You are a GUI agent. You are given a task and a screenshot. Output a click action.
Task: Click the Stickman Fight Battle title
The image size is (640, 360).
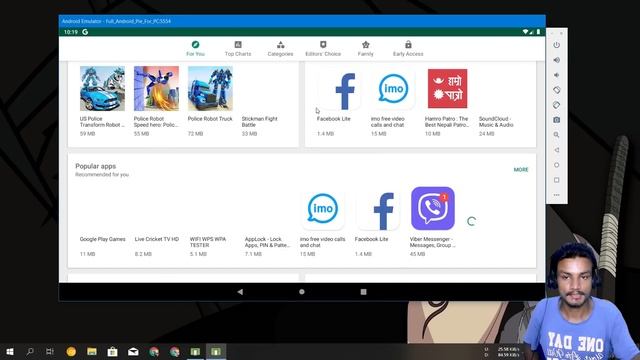coord(259,122)
